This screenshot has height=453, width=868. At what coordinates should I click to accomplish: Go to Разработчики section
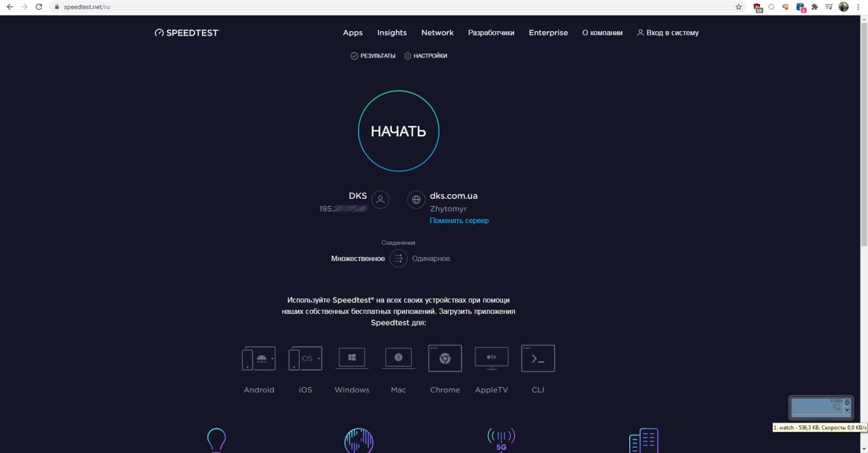click(x=491, y=33)
